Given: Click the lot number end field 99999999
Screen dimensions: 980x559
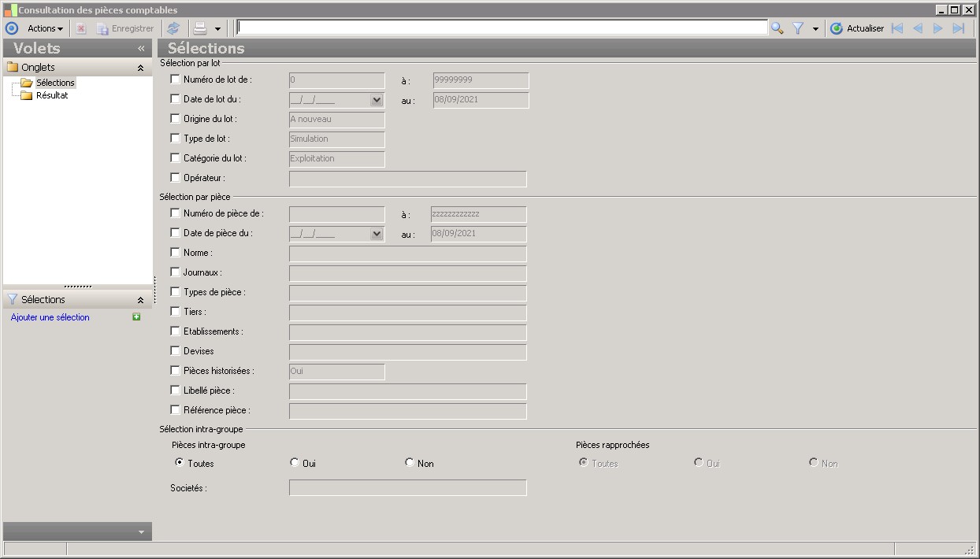Looking at the screenshot, I should click(x=481, y=80).
